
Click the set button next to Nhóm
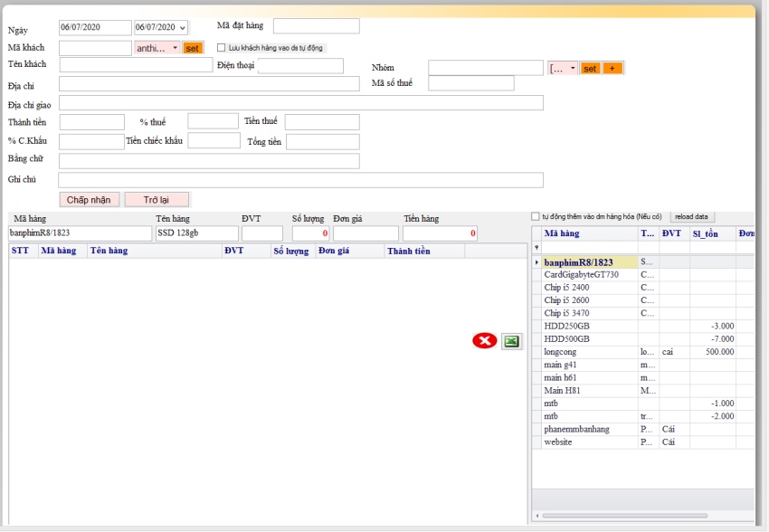[x=590, y=68]
